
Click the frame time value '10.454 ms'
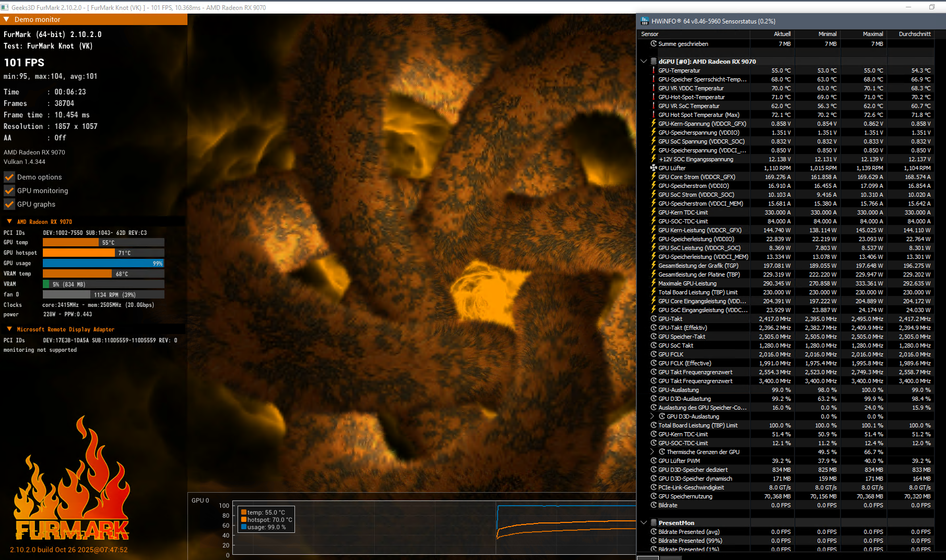(x=72, y=115)
